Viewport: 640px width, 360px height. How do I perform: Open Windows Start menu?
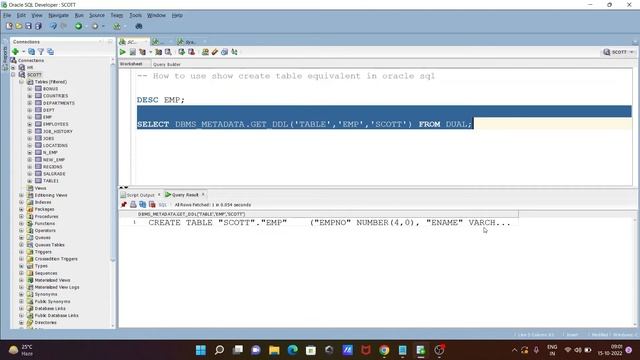pyautogui.click(x=201, y=350)
